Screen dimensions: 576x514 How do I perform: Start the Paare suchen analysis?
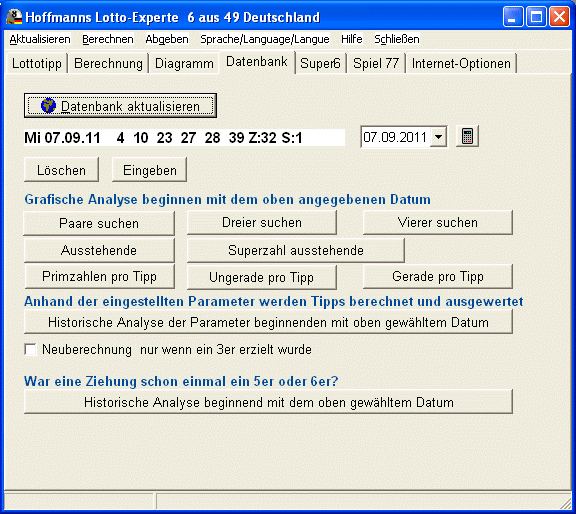coord(99,223)
